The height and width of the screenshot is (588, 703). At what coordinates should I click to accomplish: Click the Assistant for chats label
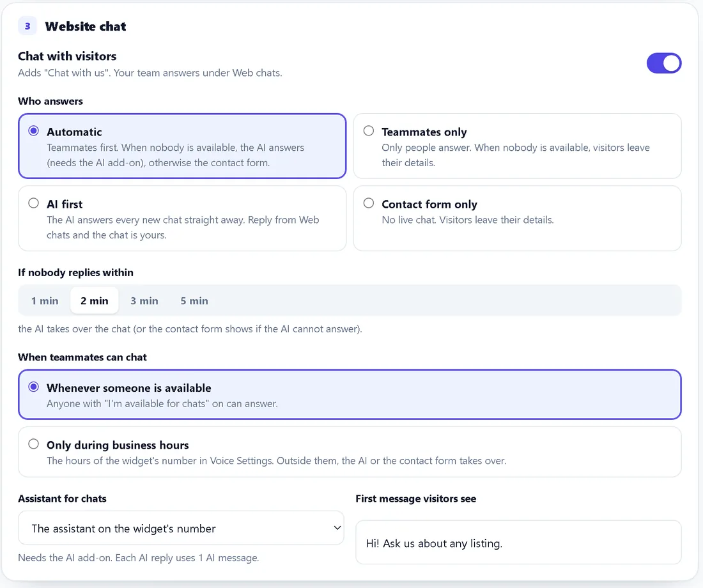click(x=63, y=499)
